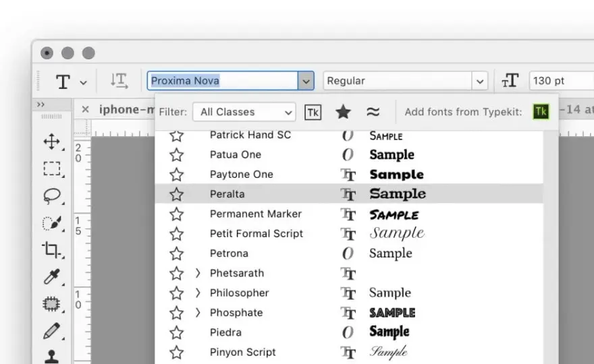Select the Rectangular Marquee tool

coord(51,169)
